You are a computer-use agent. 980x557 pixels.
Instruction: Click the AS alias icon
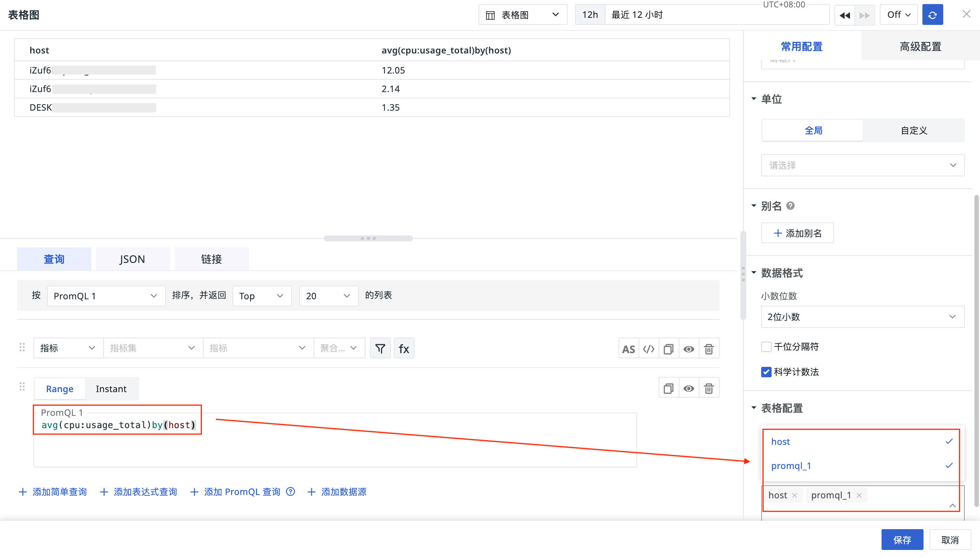pyautogui.click(x=628, y=349)
